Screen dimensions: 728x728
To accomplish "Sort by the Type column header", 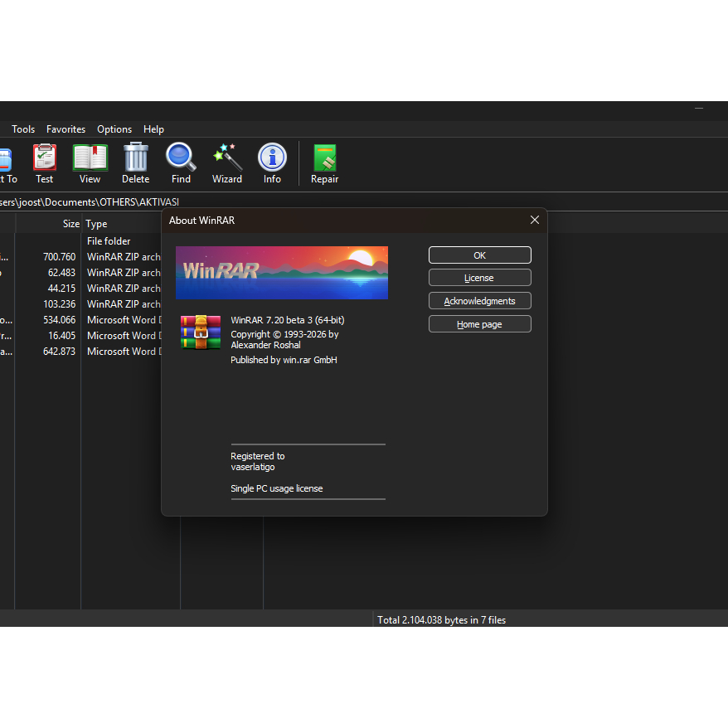I will (122, 223).
